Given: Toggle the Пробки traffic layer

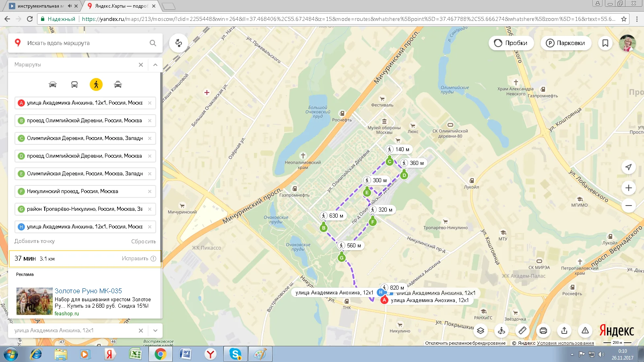Looking at the screenshot, I should pyautogui.click(x=511, y=43).
